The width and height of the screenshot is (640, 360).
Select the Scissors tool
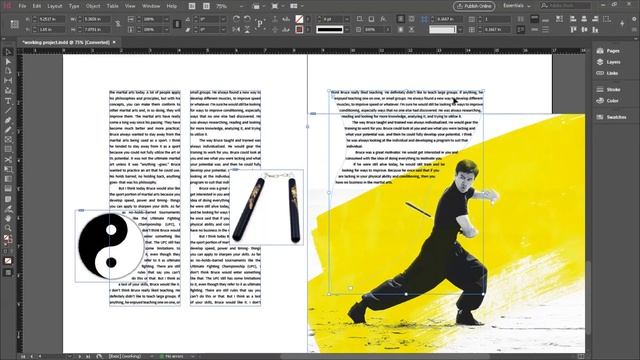8,160
